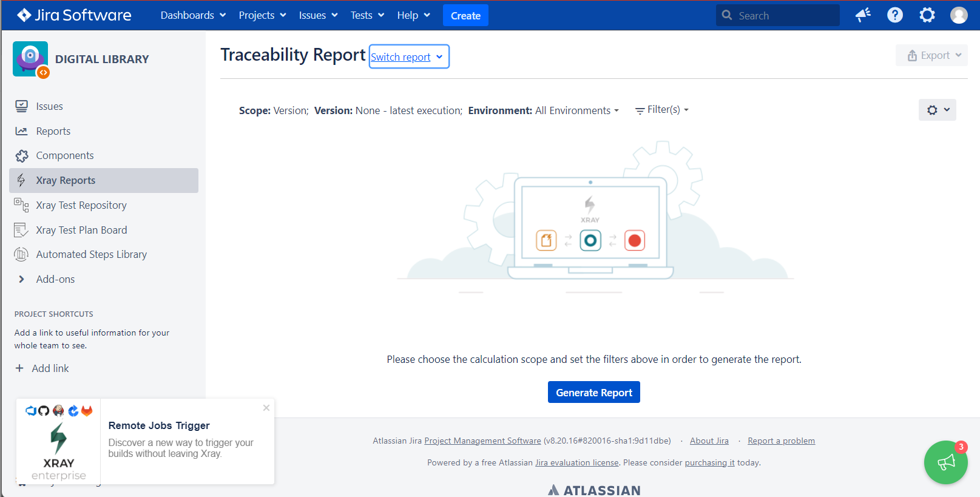Open the feedback megaphone icon in header
The image size is (980, 497).
tap(863, 15)
